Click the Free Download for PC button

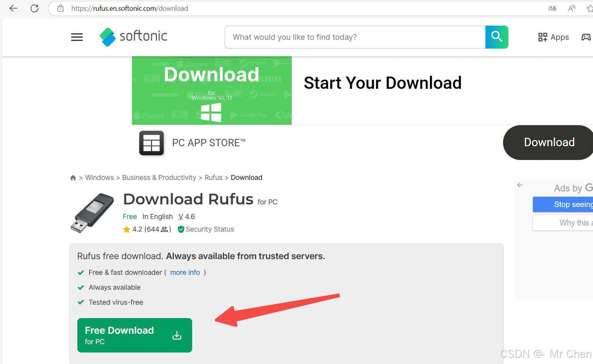pos(135,335)
